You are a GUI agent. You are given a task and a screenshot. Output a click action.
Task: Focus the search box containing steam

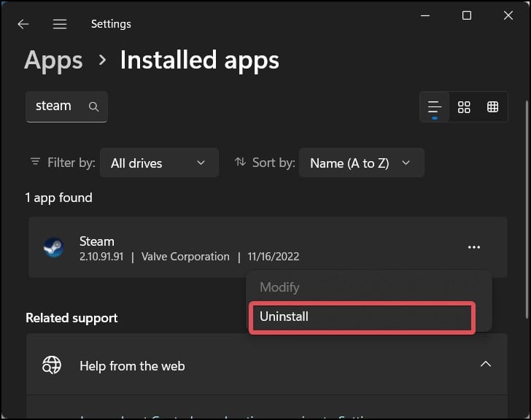coord(66,106)
